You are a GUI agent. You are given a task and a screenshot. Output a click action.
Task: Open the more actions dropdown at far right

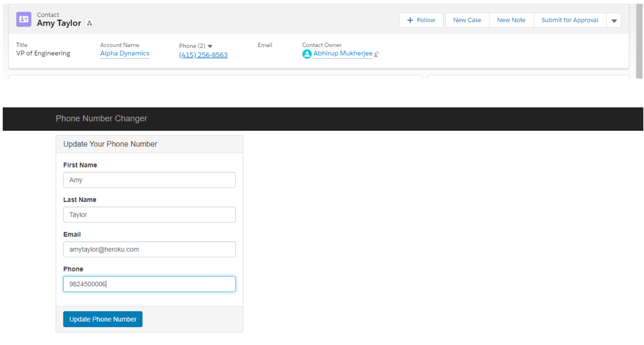pyautogui.click(x=614, y=20)
